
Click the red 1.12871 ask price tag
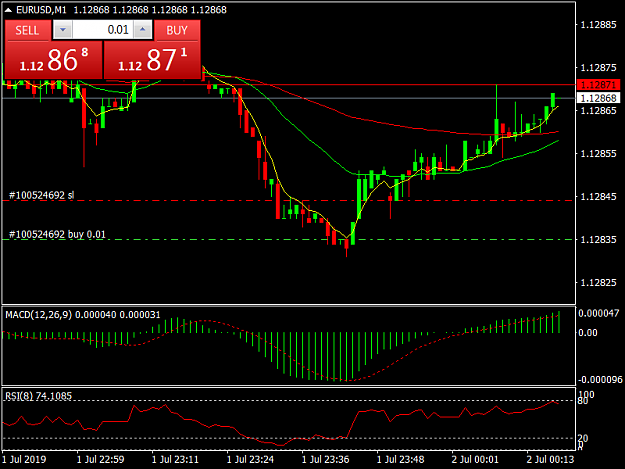coord(598,85)
